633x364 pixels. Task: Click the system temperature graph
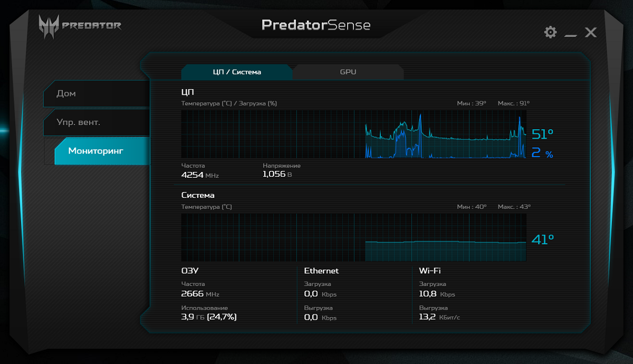(353, 237)
